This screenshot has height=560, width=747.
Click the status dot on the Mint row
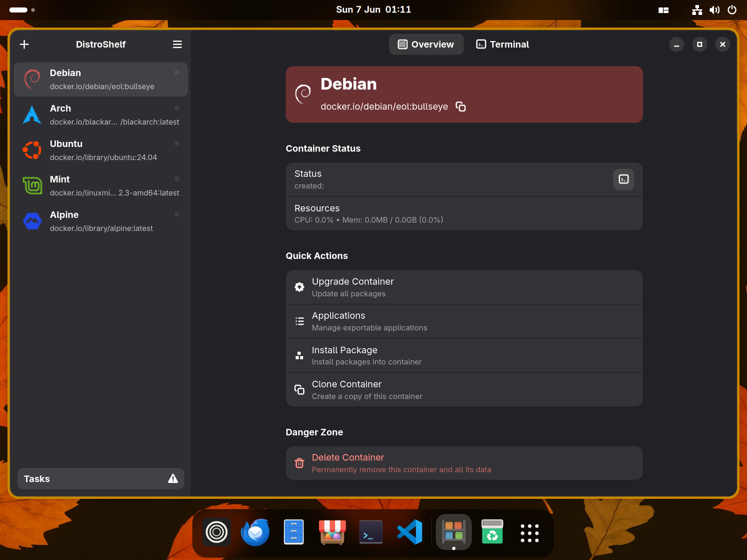177,179
